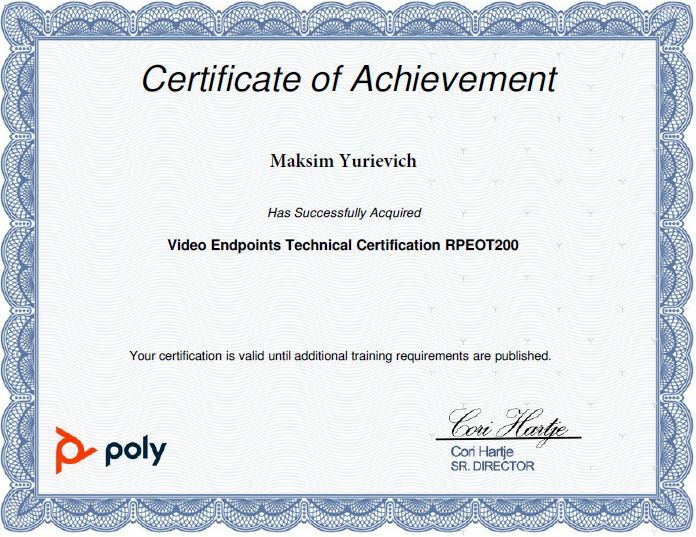Click the words "Video Endpoints" in certification name

(x=222, y=244)
